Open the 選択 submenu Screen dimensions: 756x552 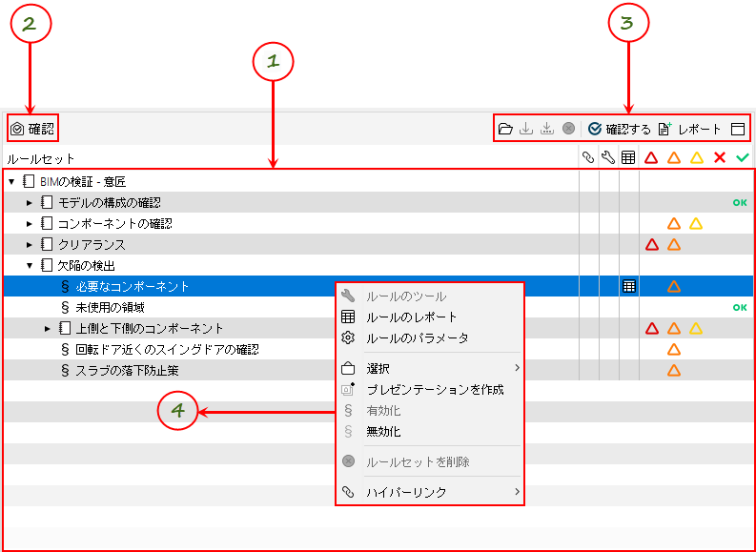coord(430,369)
